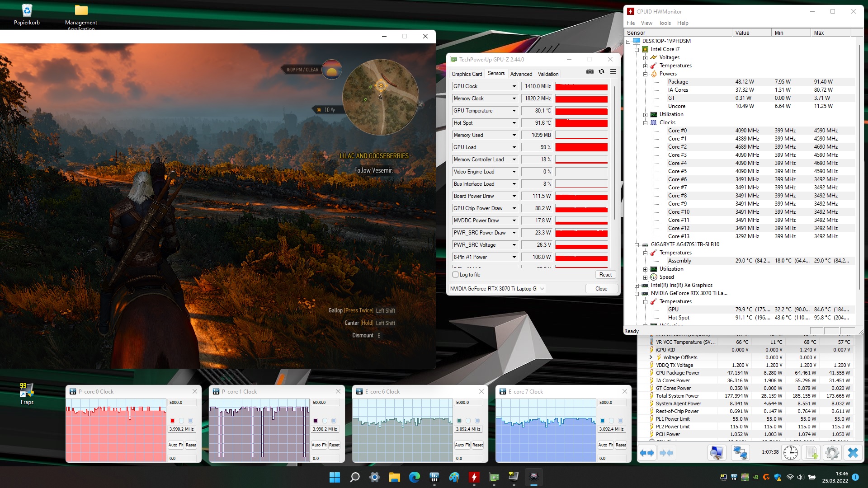
Task: Click the second legend dot in P-core 0 Clock
Action: coord(181,421)
